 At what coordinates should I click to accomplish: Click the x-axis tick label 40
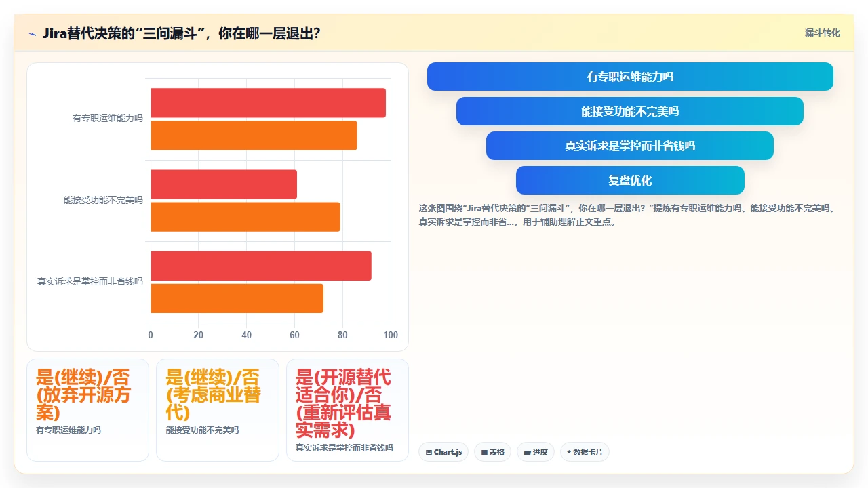[246, 335]
